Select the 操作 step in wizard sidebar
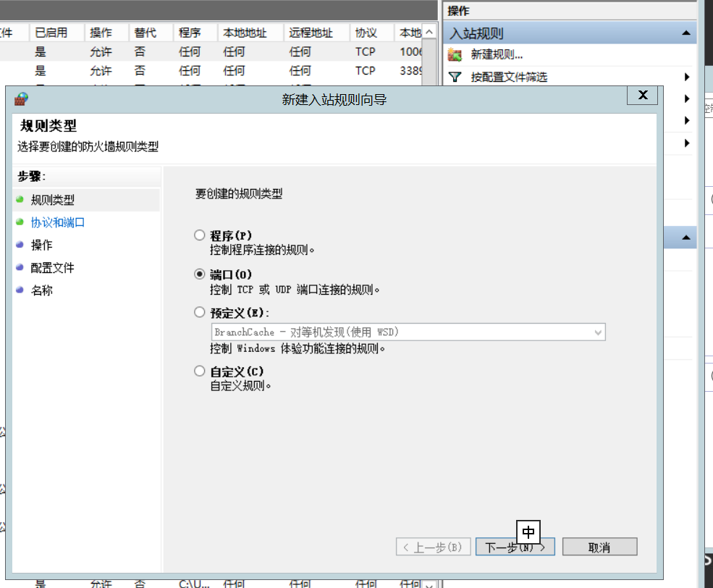Image resolution: width=713 pixels, height=588 pixels. [x=41, y=245]
